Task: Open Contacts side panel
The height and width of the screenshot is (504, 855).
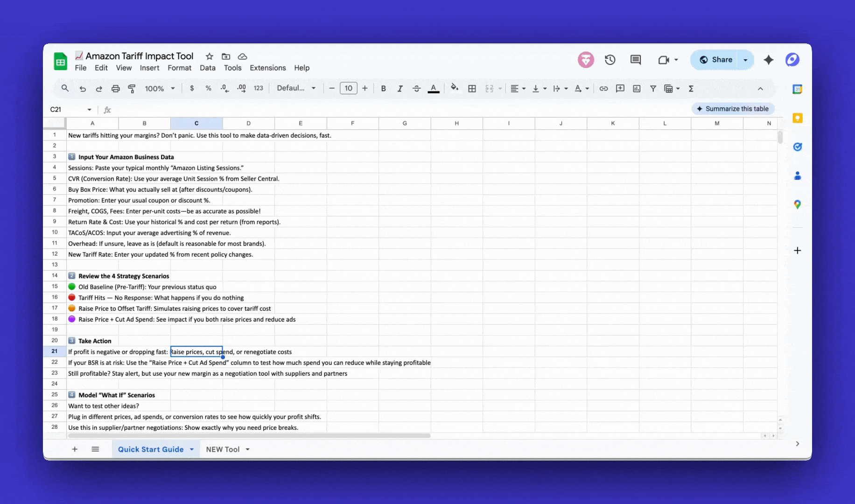Action: pos(798,176)
